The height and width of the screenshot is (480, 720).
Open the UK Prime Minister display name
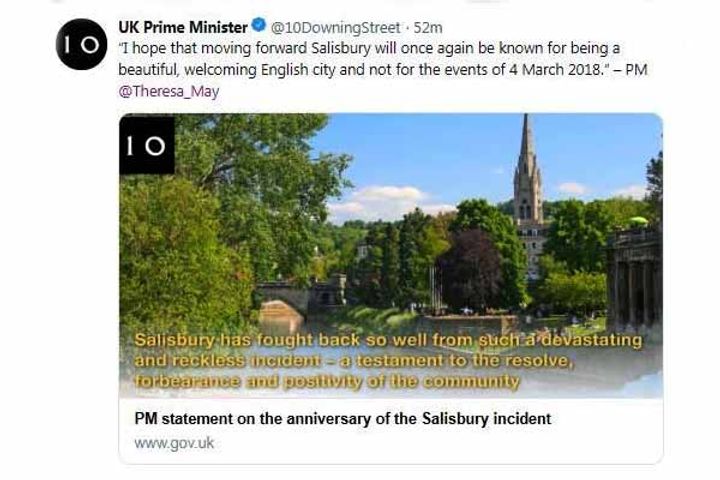pyautogui.click(x=182, y=27)
